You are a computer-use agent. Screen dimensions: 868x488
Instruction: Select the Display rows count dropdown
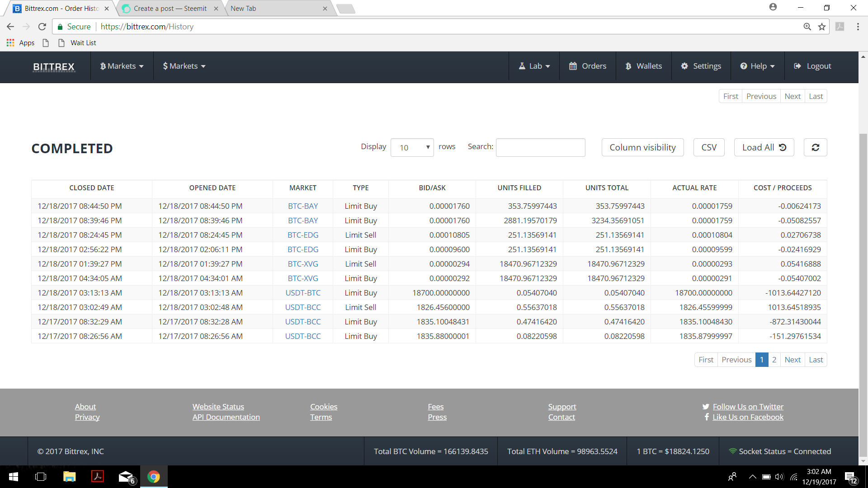coord(412,147)
